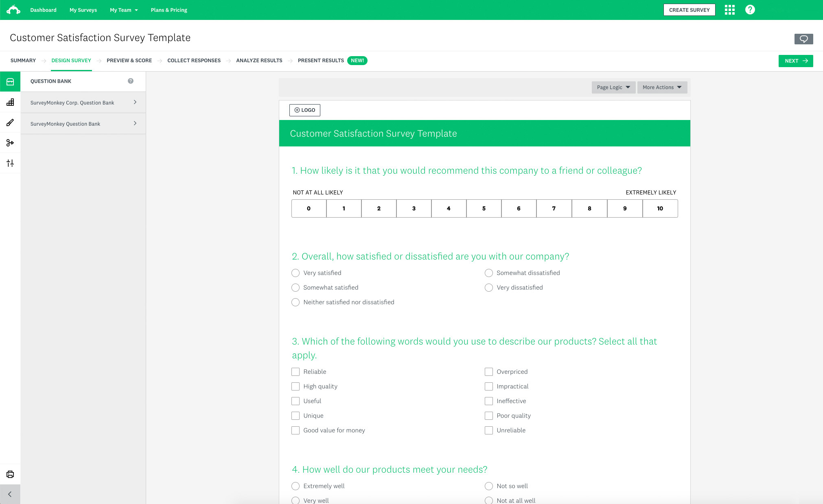
Task: Switch to the Analyze Results tab
Action: click(x=259, y=61)
